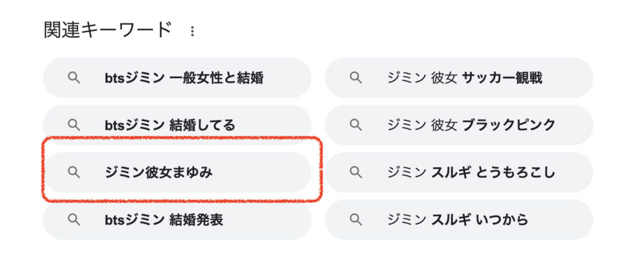Click the bold サッカー観戦 text
Viewport: 644px width, 278px height.
point(502,78)
